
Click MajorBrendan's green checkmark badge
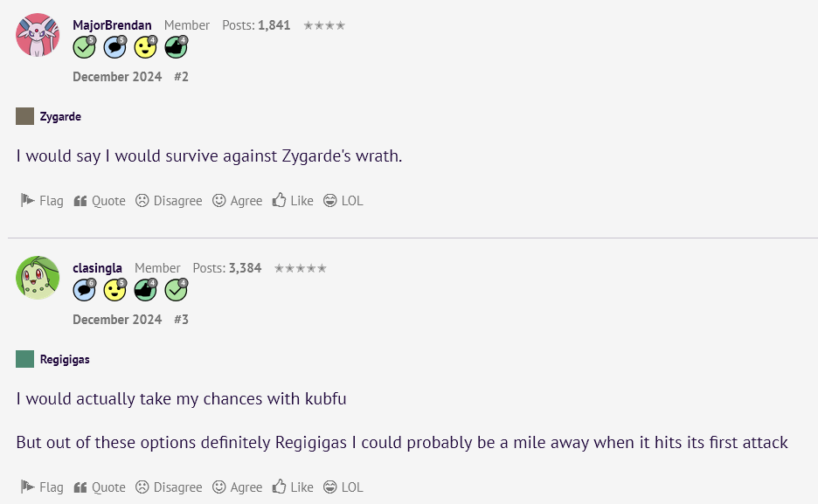pyautogui.click(x=84, y=47)
